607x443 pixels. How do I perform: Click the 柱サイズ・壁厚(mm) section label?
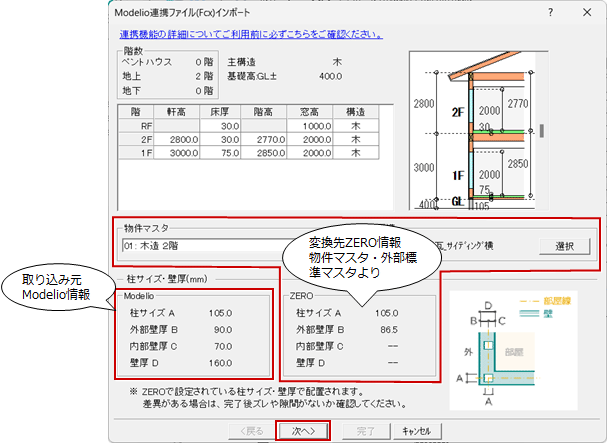tap(167, 279)
